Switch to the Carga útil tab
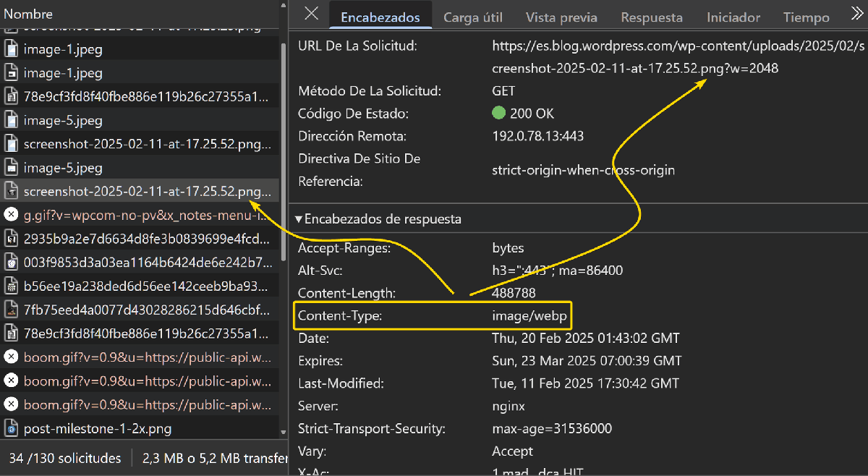This screenshot has width=868, height=476. [x=472, y=17]
